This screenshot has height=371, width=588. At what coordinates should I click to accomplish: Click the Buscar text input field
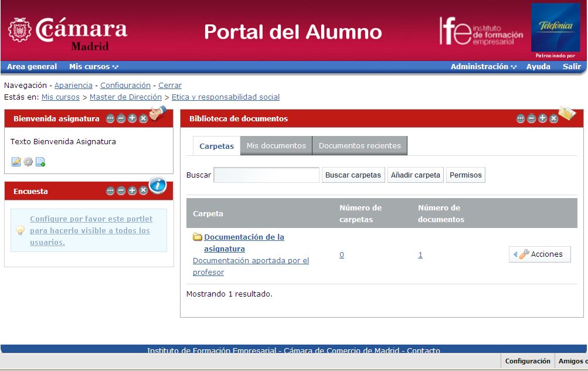[x=266, y=175]
